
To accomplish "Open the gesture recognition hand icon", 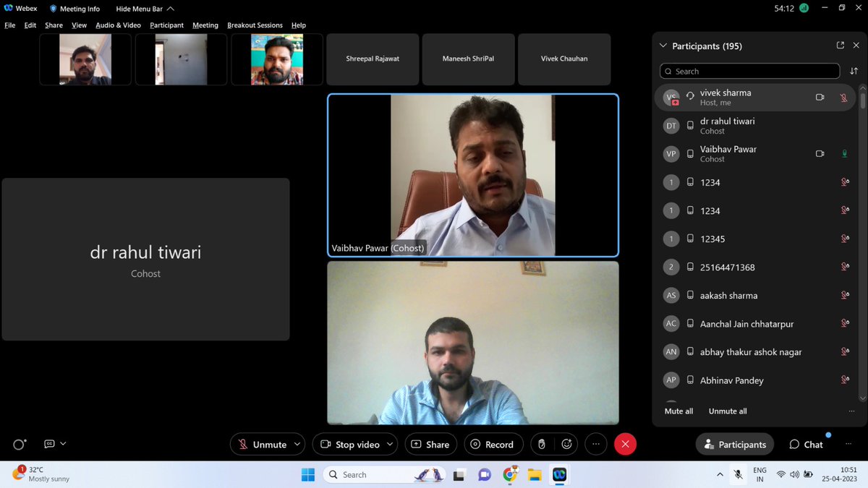I will [x=542, y=445].
